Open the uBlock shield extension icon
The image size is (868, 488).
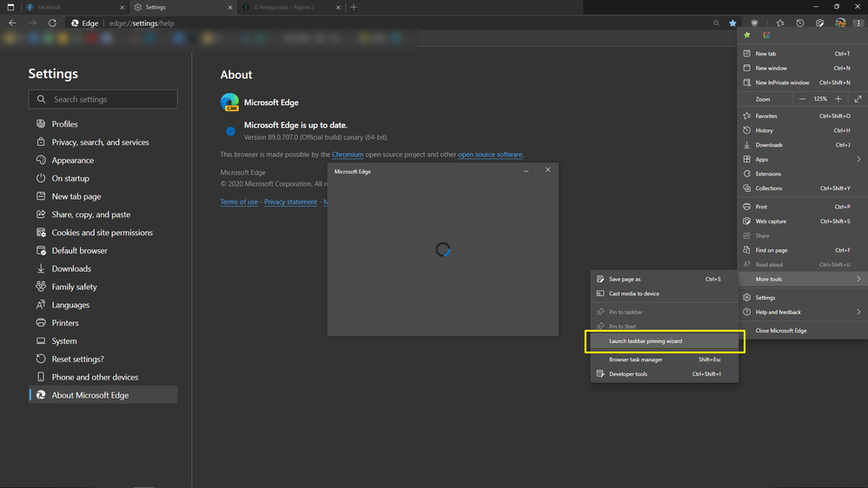754,23
